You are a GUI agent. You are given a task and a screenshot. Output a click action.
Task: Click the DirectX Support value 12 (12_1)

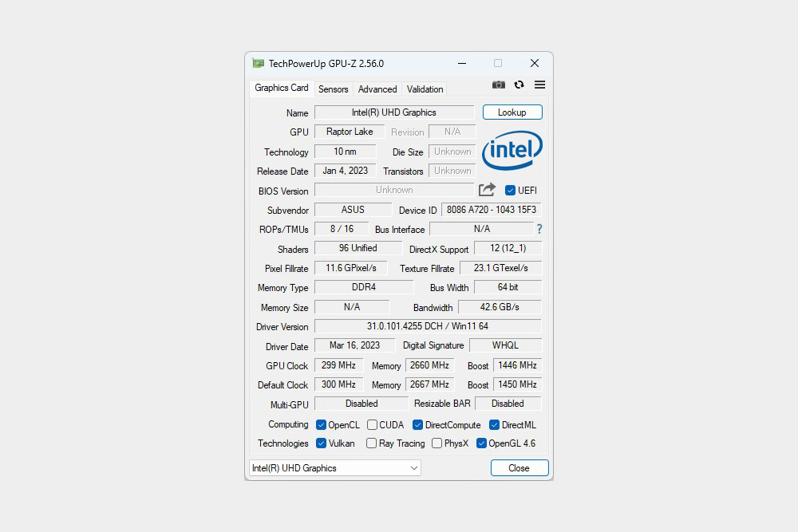click(x=508, y=248)
